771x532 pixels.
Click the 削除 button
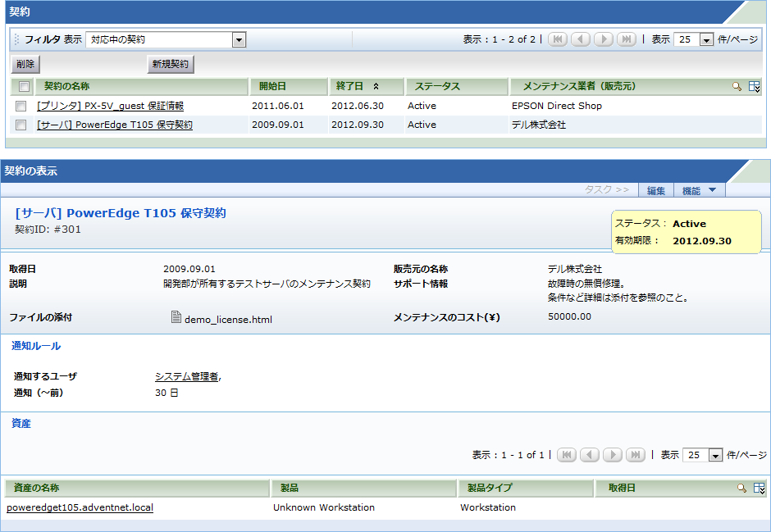pos(25,64)
